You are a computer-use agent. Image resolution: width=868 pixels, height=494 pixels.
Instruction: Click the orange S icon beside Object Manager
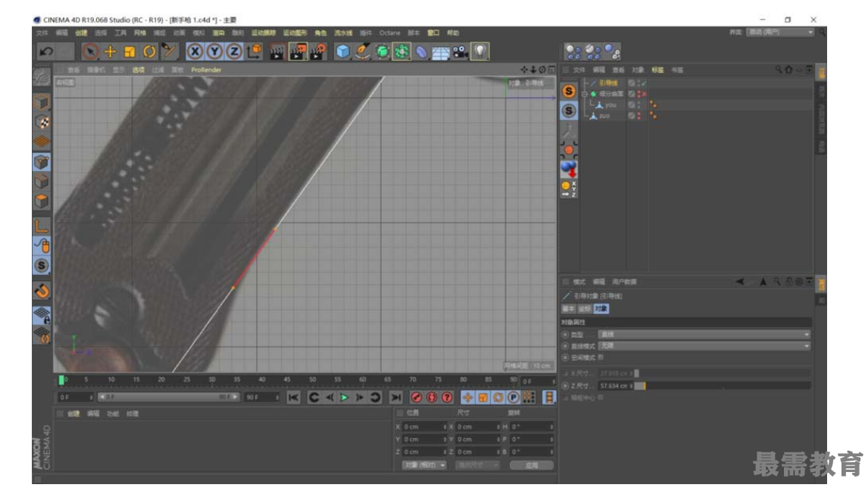click(x=569, y=91)
